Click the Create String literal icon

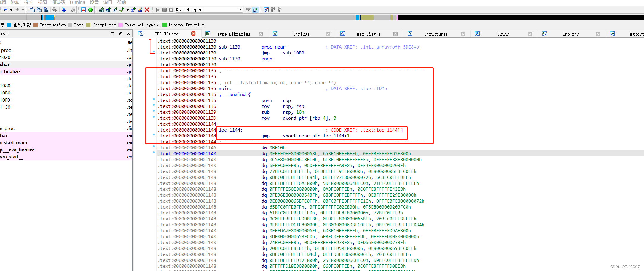(122, 10)
